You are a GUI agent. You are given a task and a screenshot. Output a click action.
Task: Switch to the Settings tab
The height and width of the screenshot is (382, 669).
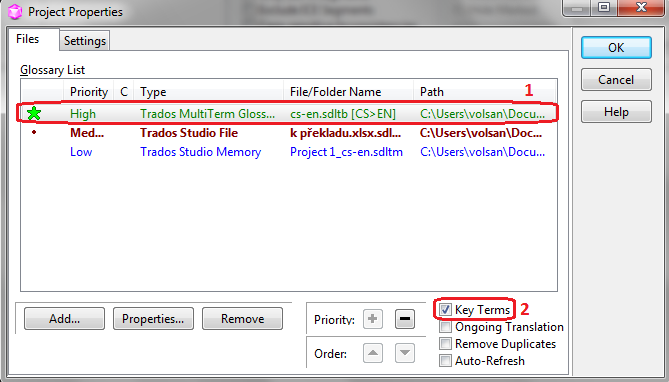84,41
